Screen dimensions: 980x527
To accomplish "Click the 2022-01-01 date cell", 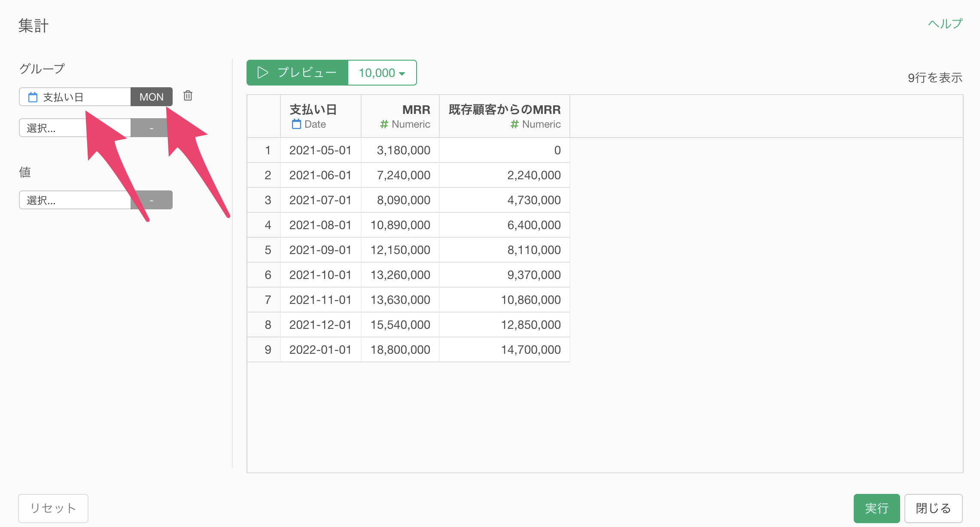I will (x=320, y=349).
